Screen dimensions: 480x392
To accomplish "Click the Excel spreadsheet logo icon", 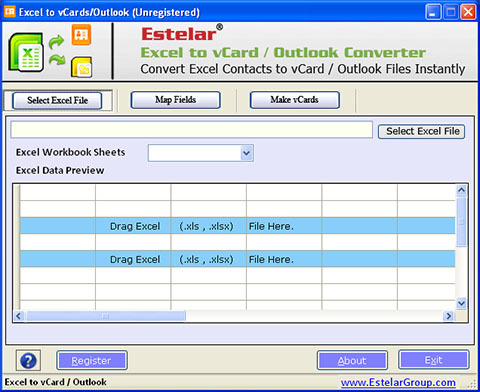I will (26, 52).
